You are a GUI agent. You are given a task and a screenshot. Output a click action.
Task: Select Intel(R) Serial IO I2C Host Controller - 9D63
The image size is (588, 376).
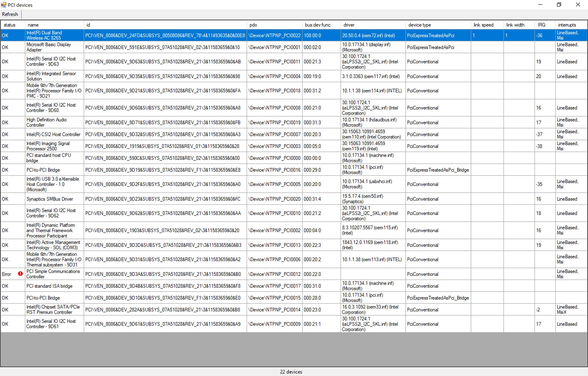[x=54, y=62]
